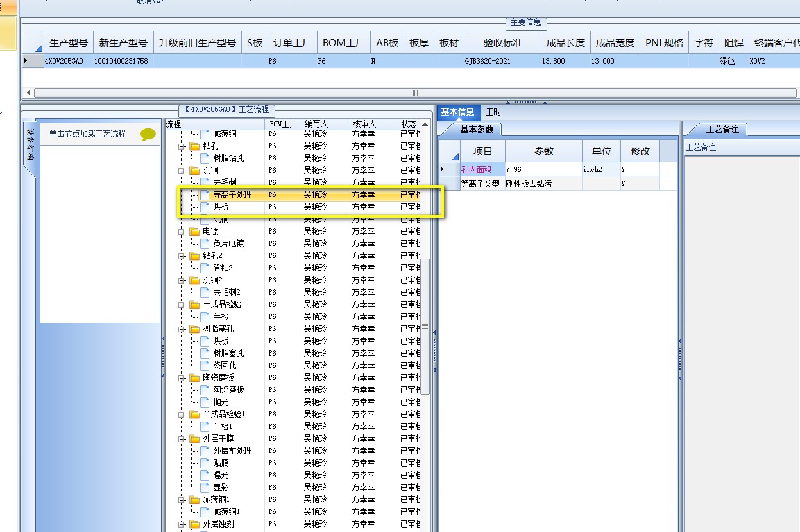Click the folder icon beside 电镀
Image resolution: width=800 pixels, height=532 pixels.
click(x=195, y=231)
